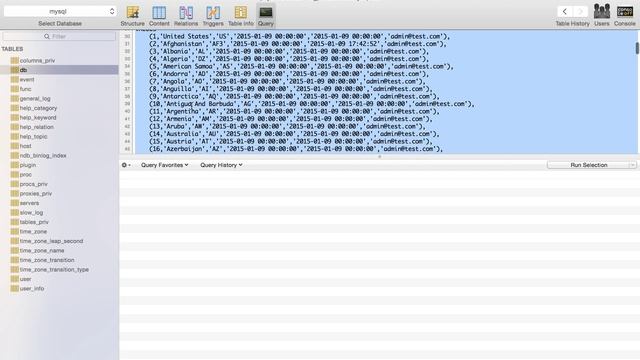The height and width of the screenshot is (360, 640).
Task: Click the 'United States' query line
Action: pyautogui.click(x=299, y=36)
